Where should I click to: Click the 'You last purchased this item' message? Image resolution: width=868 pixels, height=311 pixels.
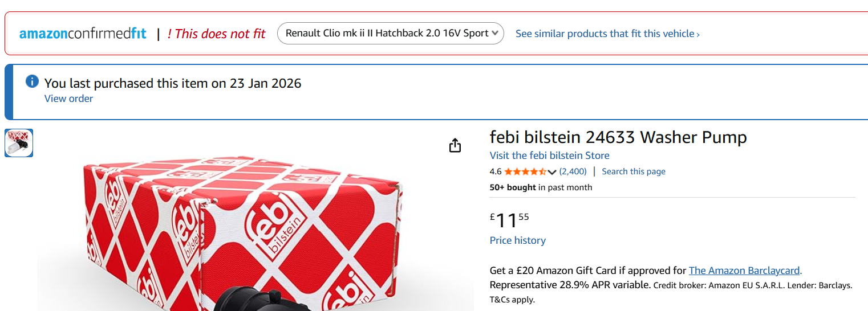(173, 83)
